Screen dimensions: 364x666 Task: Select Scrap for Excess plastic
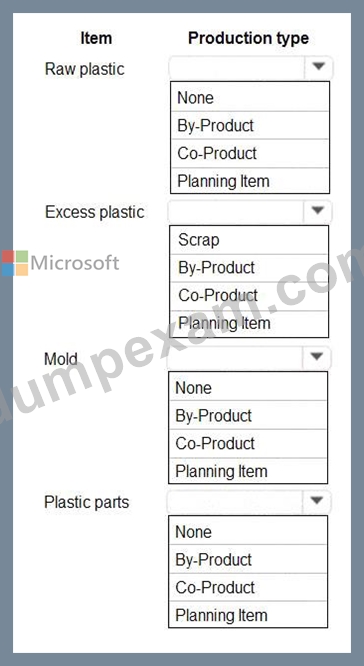pyautogui.click(x=249, y=240)
